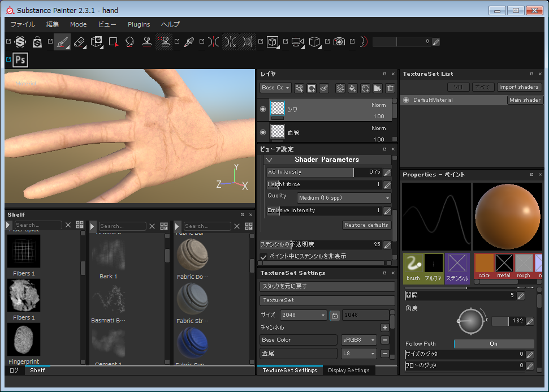This screenshot has width=549, height=392.
Task: Click the first shelf Search field
Action: tap(38, 225)
